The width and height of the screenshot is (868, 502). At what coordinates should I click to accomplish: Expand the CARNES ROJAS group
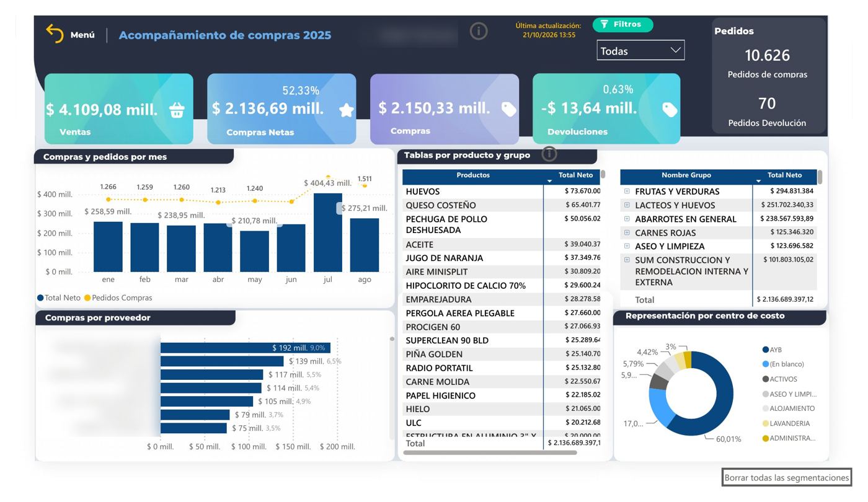click(627, 232)
